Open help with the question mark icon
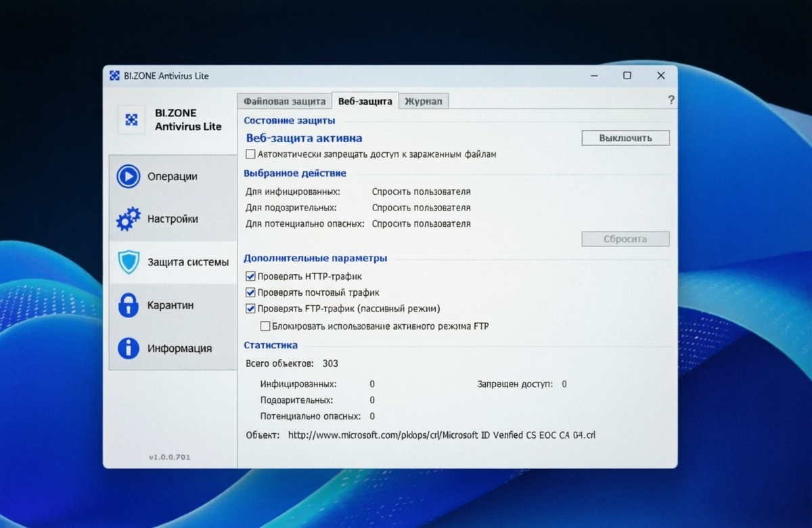The image size is (812, 528). click(671, 100)
